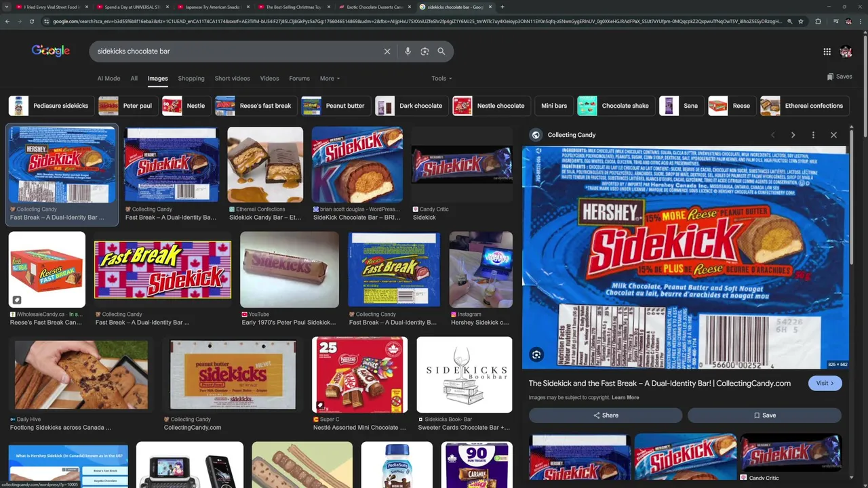
Task: Filter by the Dark chocolate chip
Action: (410, 106)
